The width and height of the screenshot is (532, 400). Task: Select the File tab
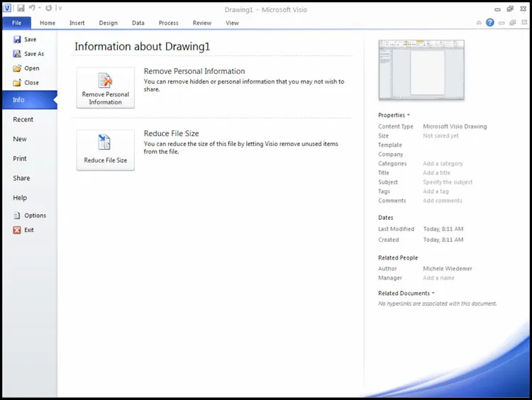16,23
